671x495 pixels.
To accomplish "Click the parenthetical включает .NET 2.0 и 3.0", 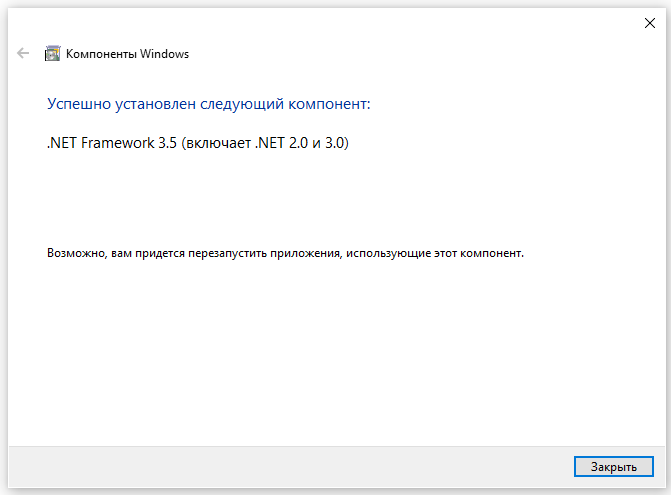I will click(265, 143).
